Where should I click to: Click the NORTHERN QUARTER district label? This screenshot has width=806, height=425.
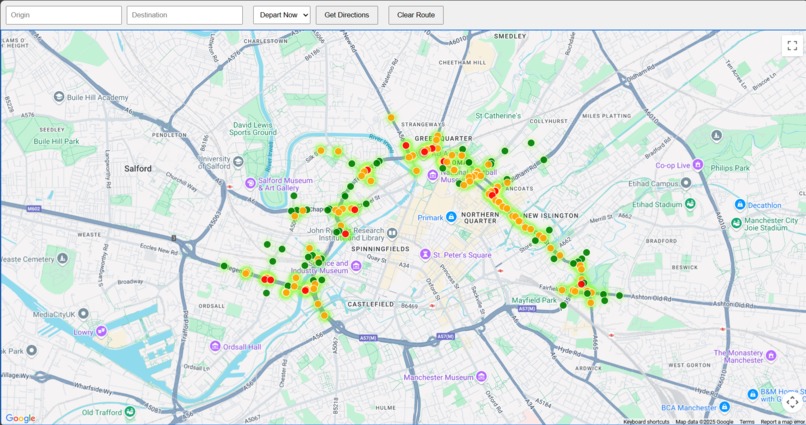tap(480, 217)
